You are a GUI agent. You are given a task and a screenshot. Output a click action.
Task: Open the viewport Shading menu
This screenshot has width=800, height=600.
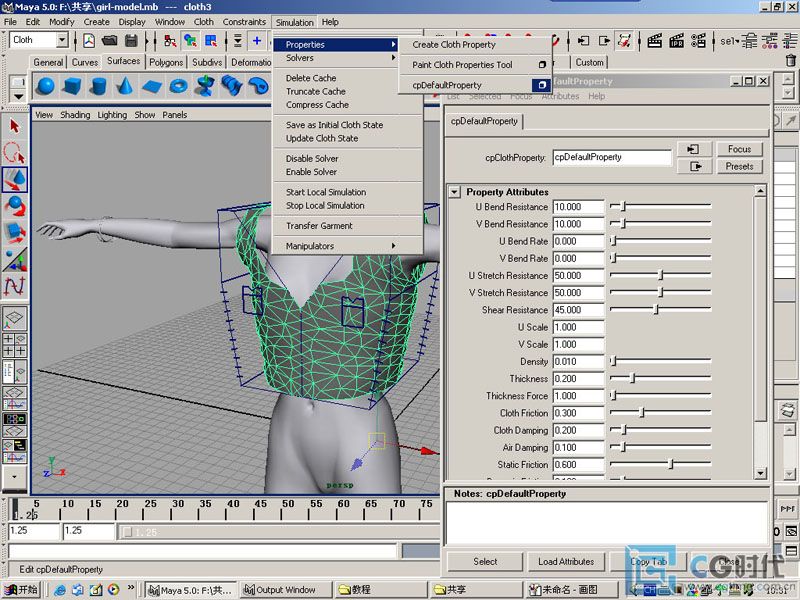click(75, 115)
